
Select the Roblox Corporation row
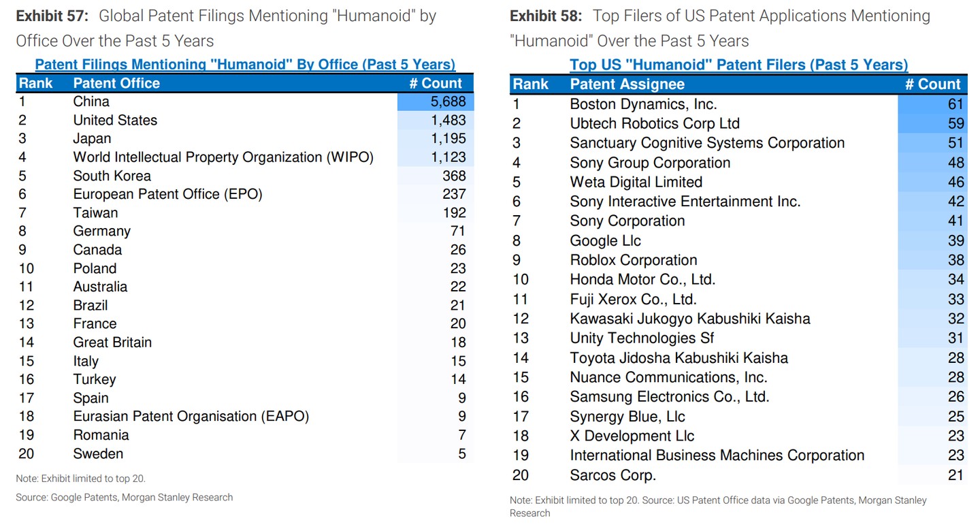(633, 260)
